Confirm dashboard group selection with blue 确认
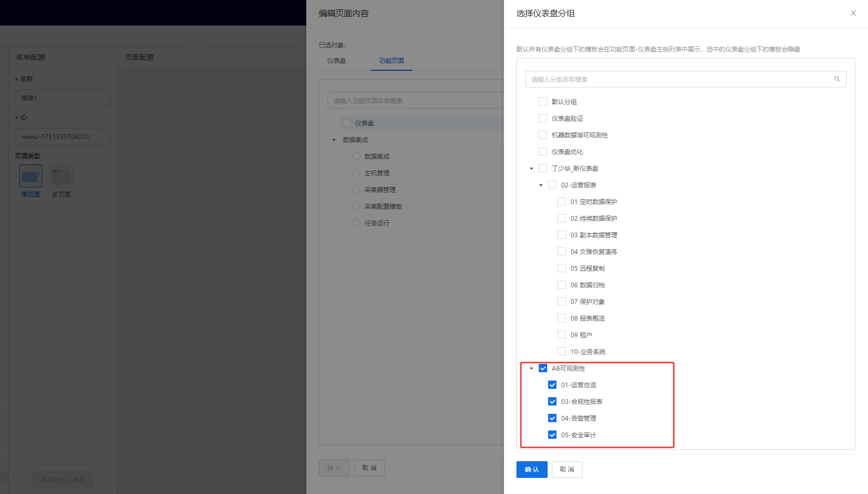This screenshot has height=494, width=868. click(x=532, y=470)
